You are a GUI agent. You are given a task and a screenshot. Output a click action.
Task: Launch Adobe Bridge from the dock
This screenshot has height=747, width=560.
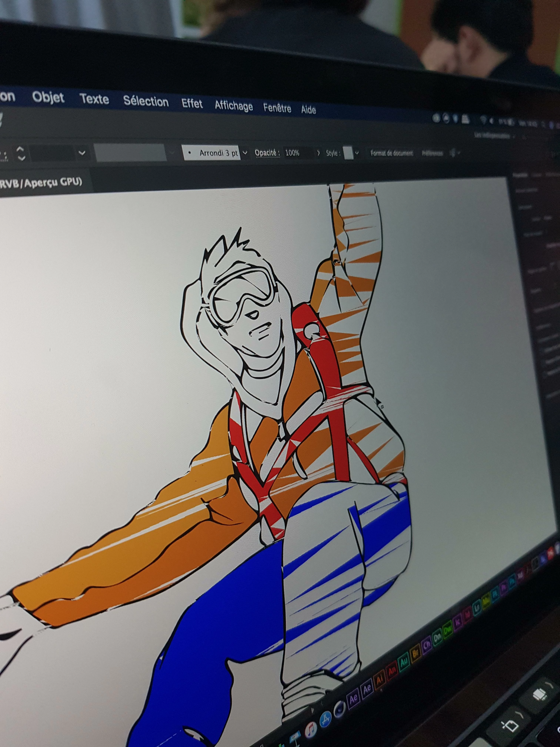click(416, 653)
